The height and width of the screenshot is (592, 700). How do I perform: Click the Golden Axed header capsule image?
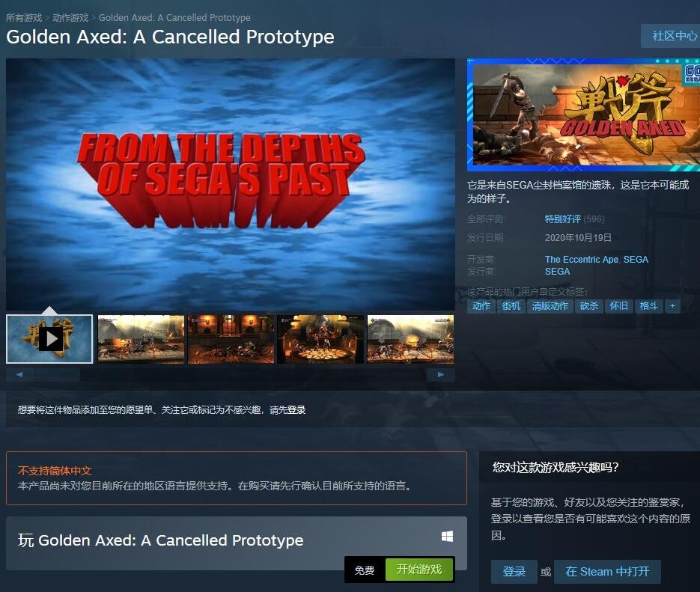click(x=583, y=115)
